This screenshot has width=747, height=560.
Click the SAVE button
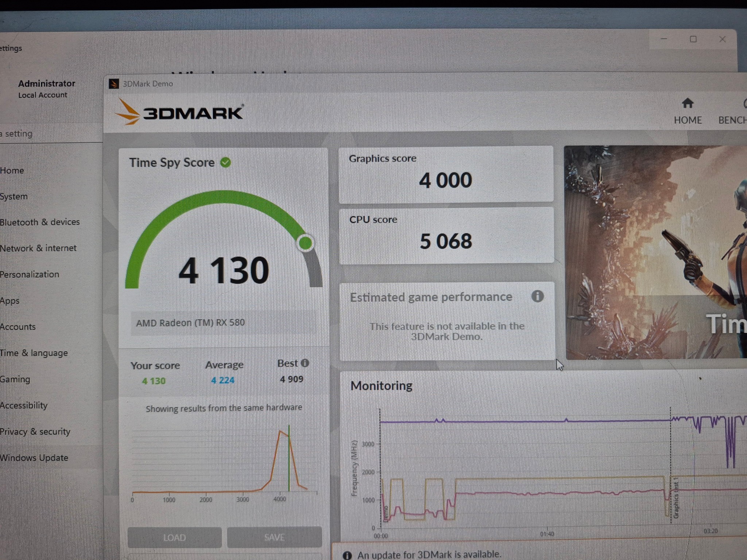coord(274,537)
